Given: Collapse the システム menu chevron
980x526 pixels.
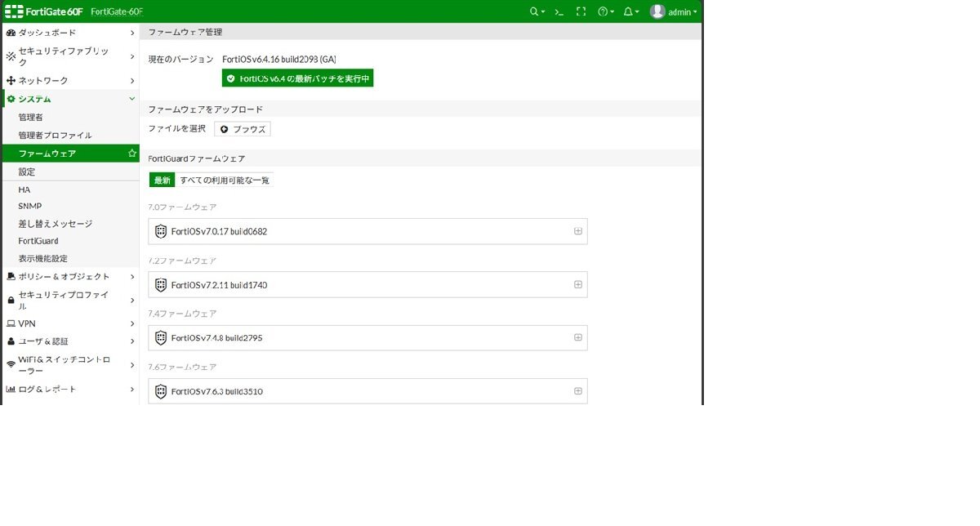Looking at the screenshot, I should click(x=132, y=99).
